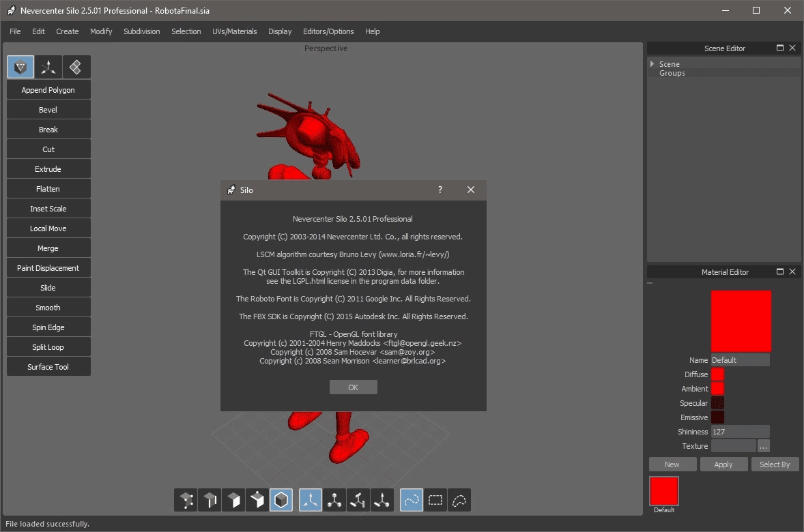The height and width of the screenshot is (532, 804).
Task: Switch to face selection mode
Action: point(233,500)
